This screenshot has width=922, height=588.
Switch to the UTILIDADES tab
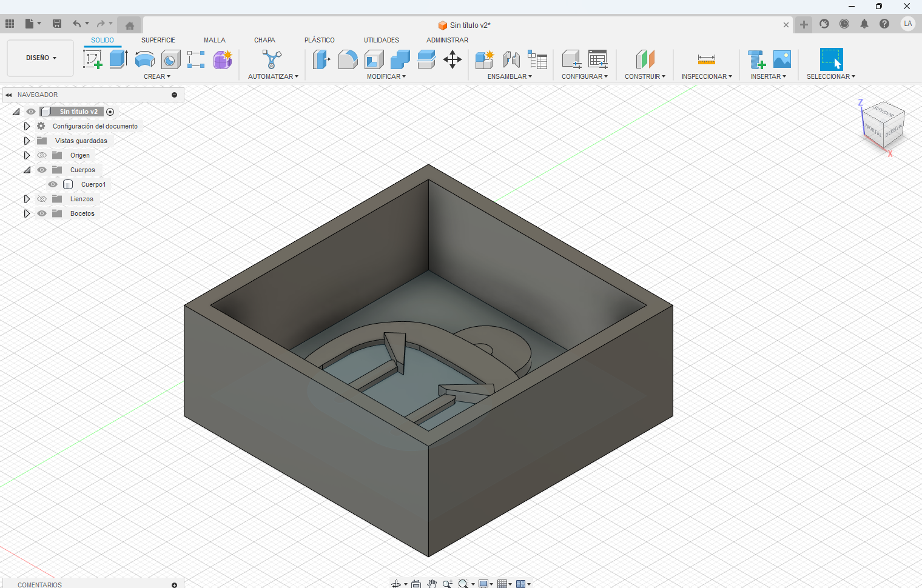(382, 40)
